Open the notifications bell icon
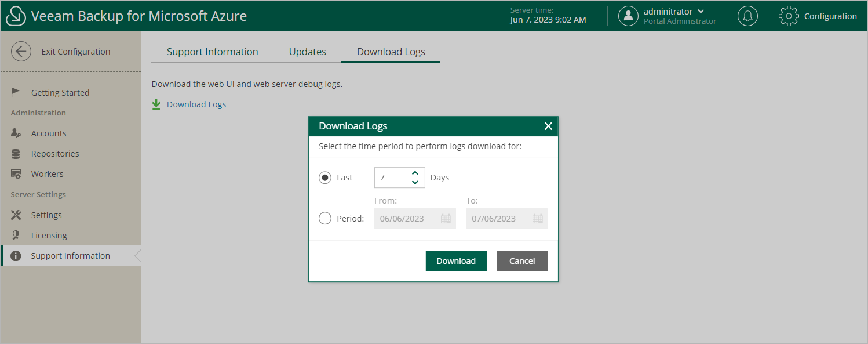 tap(747, 16)
